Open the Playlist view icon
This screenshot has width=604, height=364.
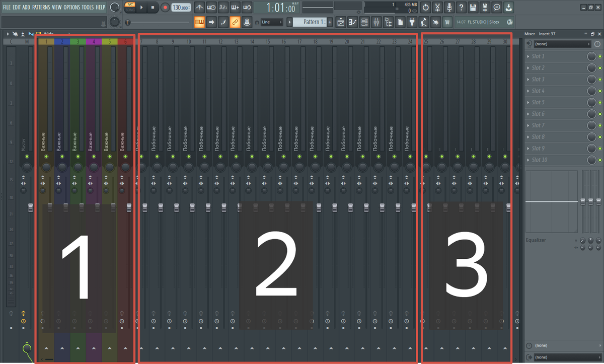click(x=341, y=22)
